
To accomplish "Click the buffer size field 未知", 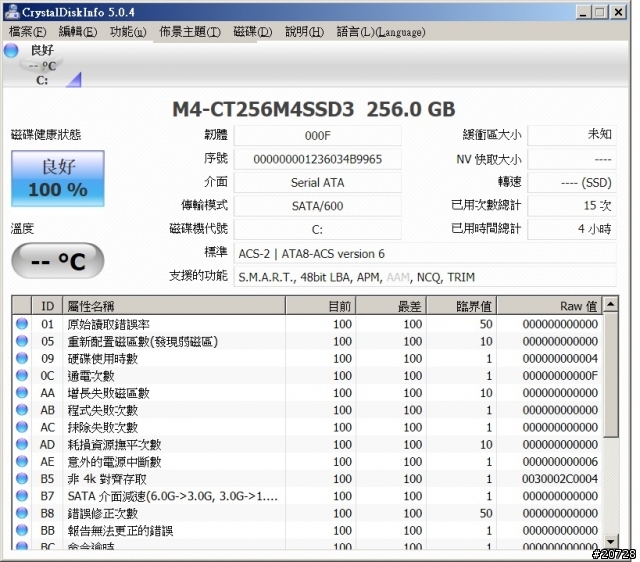I will click(571, 135).
